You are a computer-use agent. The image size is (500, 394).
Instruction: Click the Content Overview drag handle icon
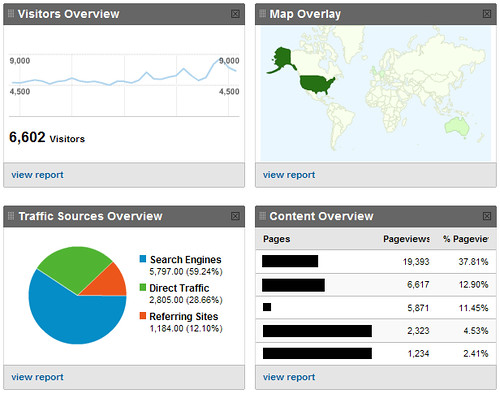click(x=262, y=216)
